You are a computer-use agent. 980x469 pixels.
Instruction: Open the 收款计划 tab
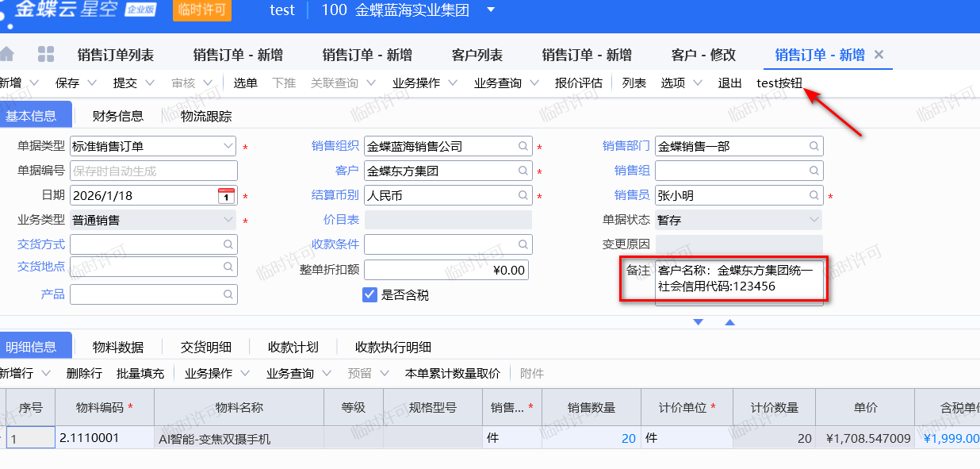click(293, 347)
